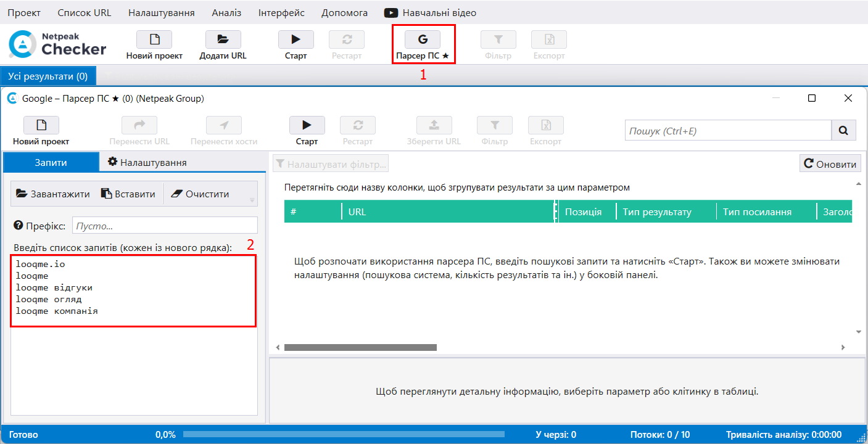
Task: Click the search magnifier button
Action: pyautogui.click(x=843, y=131)
